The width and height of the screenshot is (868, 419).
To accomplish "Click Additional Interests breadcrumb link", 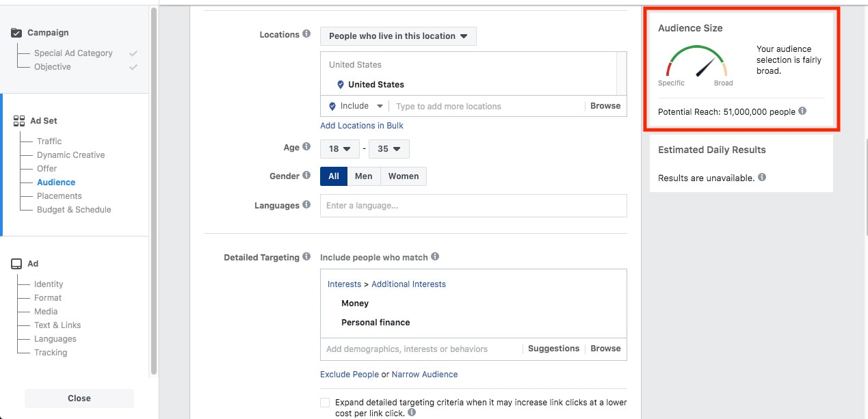I will pos(408,284).
